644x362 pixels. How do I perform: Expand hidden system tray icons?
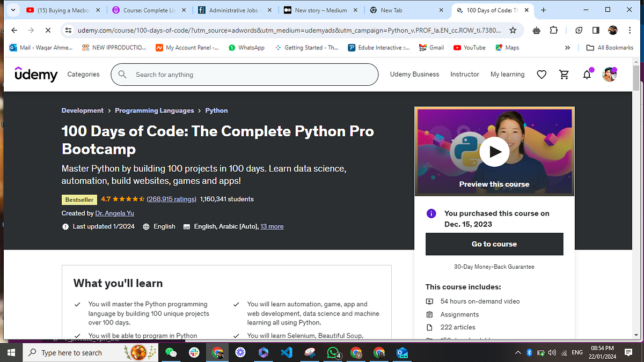click(x=517, y=352)
